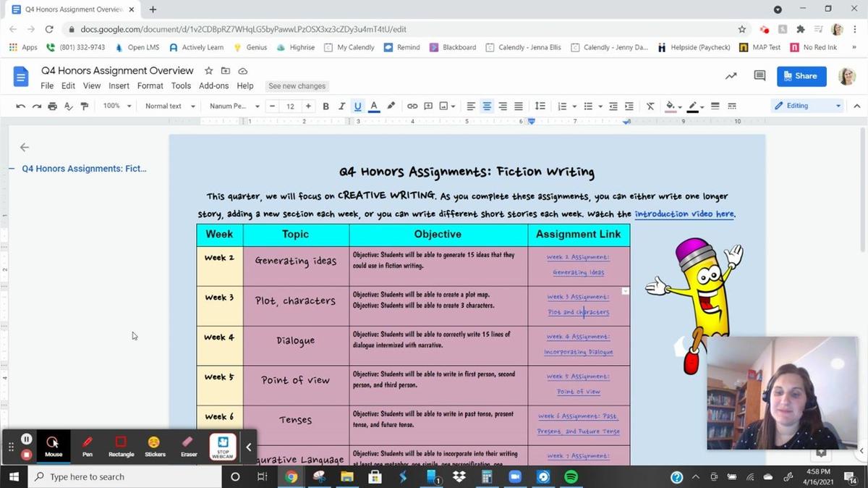Select the Eraser tool in recorder bar
The width and height of the screenshot is (868, 488).
189,446
